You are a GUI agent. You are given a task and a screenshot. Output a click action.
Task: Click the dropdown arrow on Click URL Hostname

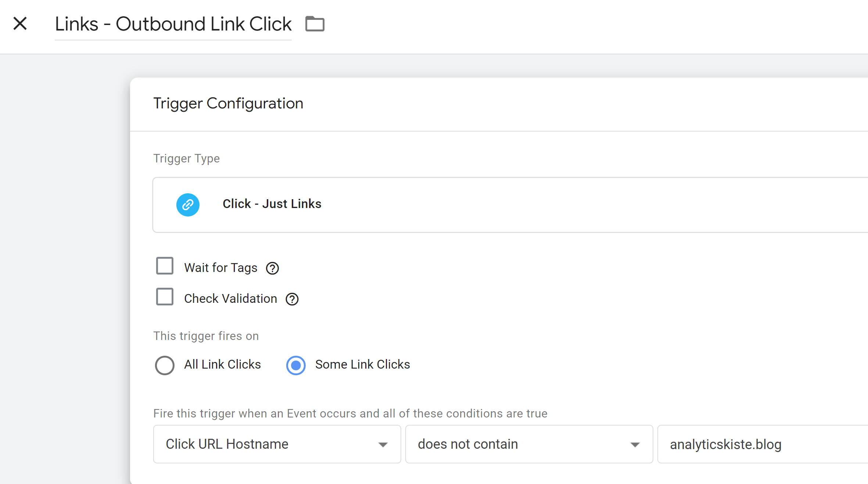point(384,444)
